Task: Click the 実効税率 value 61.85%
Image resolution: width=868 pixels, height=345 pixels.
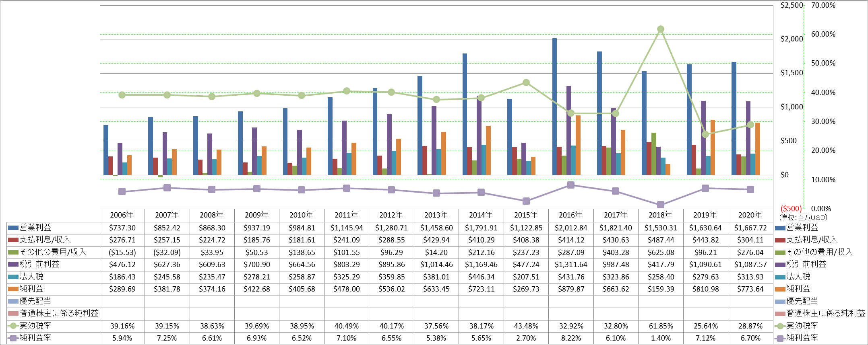Action: (x=661, y=326)
